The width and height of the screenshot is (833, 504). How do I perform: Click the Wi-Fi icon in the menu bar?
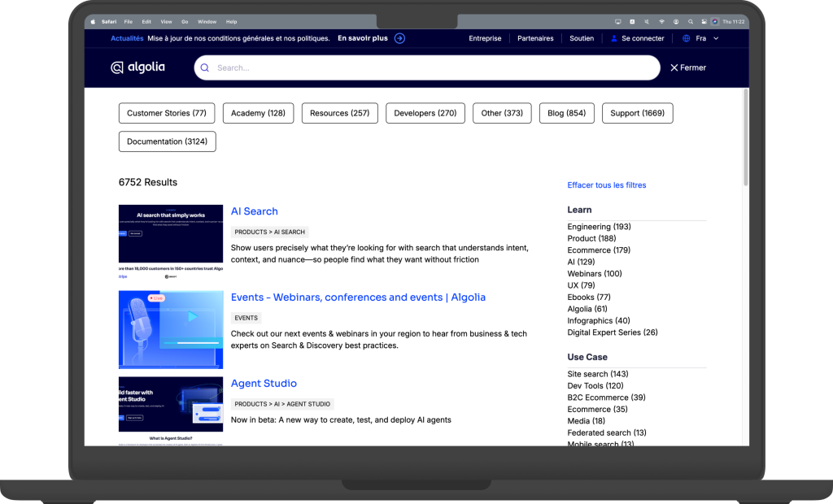point(661,21)
